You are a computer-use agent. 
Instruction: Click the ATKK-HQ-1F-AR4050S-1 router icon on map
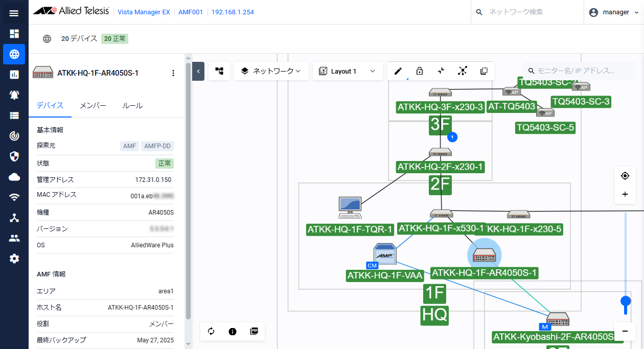click(484, 254)
